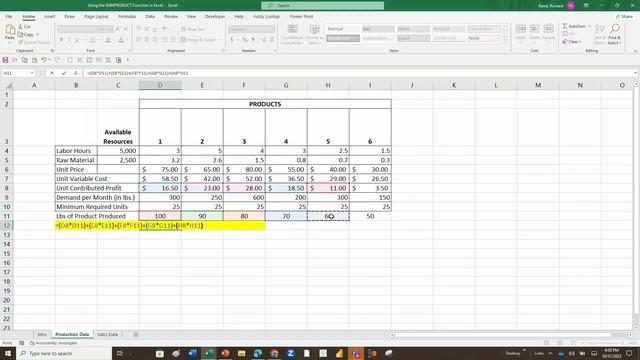640x360 pixels.
Task: Click the formula bar Enter checkmark
Action: [x=64, y=73]
